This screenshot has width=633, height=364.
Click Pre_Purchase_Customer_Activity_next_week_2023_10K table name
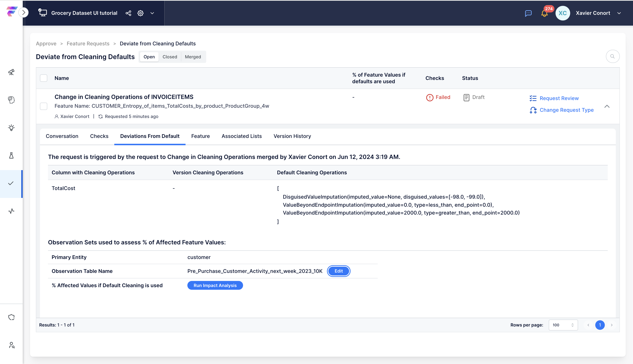pos(255,271)
